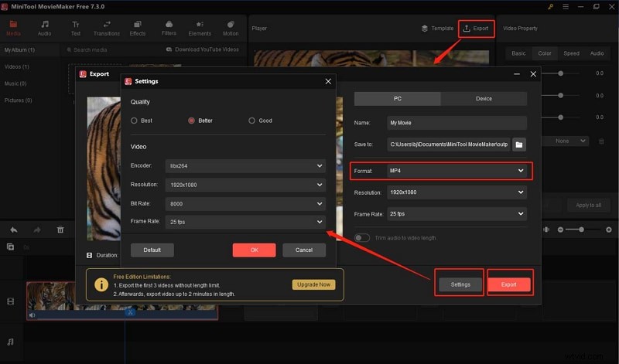Select the Best quality radio button
This screenshot has width=619, height=364.
click(x=135, y=121)
